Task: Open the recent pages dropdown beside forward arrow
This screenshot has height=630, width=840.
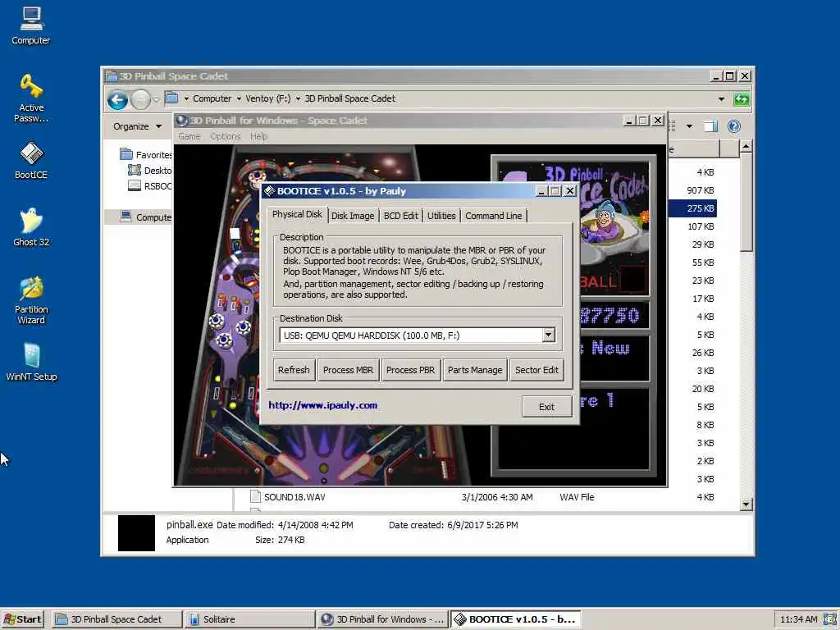Action: click(156, 99)
